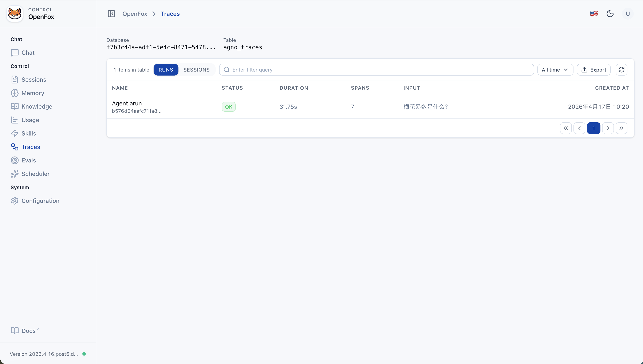Image resolution: width=643 pixels, height=364 pixels.
Task: Select the RUNS tab
Action: click(x=166, y=69)
